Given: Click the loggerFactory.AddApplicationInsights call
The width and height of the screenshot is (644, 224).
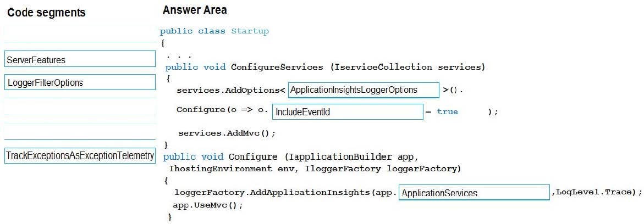Looking at the screenshot, I should click(x=272, y=192).
